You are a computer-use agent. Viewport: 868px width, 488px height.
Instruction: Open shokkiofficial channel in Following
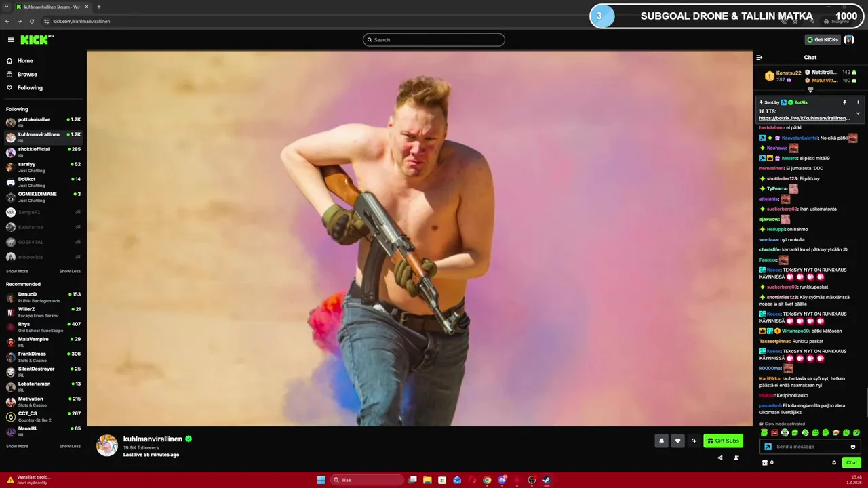(x=43, y=152)
